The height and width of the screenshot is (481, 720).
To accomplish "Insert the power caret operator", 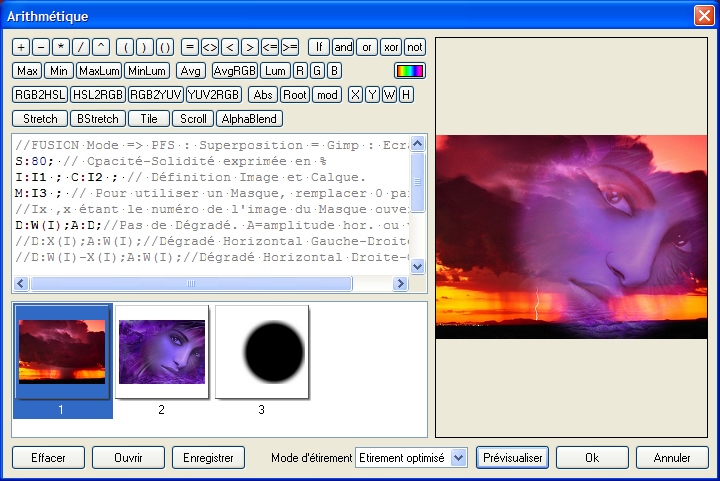I will click(101, 47).
